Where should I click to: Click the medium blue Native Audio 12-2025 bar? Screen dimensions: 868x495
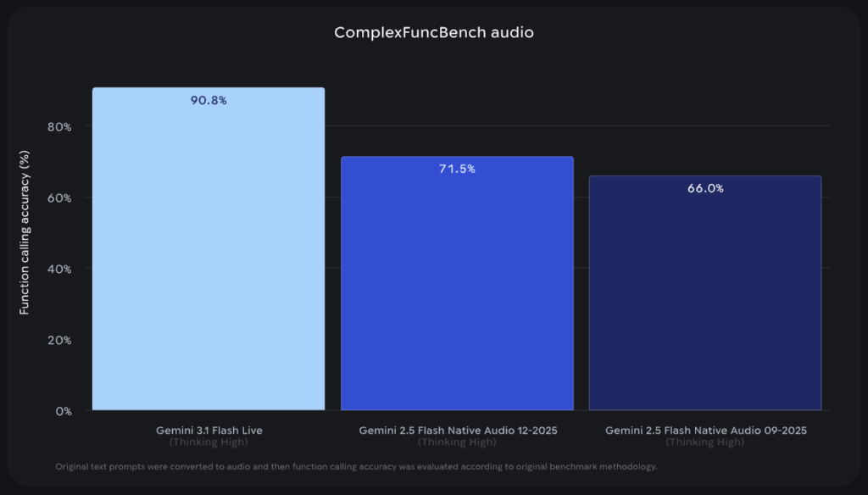coord(457,288)
